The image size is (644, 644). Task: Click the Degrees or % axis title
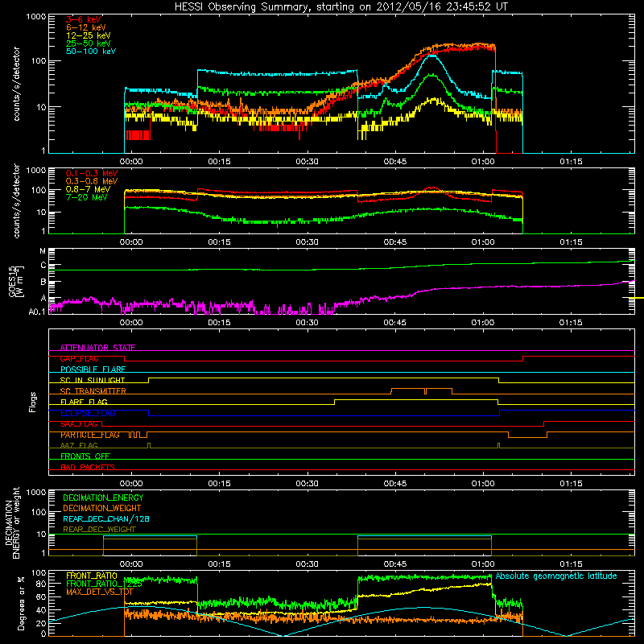pyautogui.click(x=21, y=603)
